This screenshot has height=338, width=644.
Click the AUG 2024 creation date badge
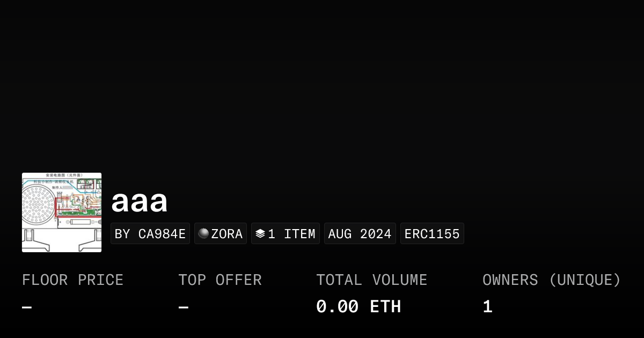tap(360, 233)
